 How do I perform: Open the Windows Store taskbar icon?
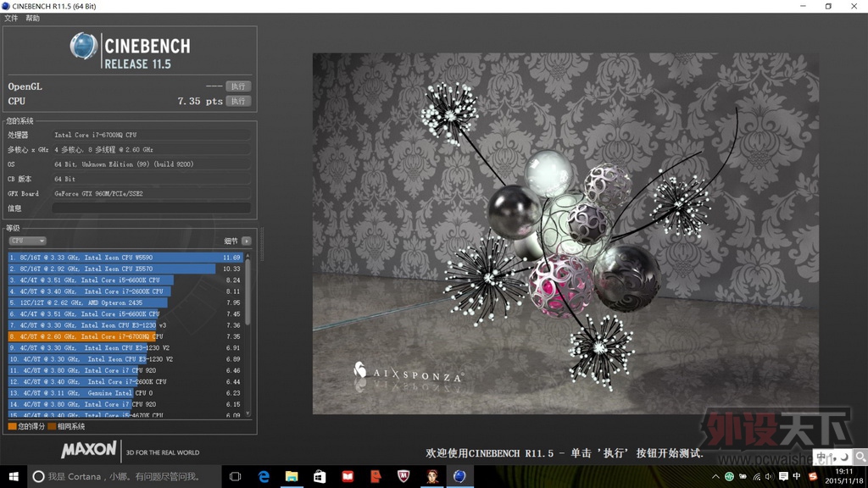(320, 476)
